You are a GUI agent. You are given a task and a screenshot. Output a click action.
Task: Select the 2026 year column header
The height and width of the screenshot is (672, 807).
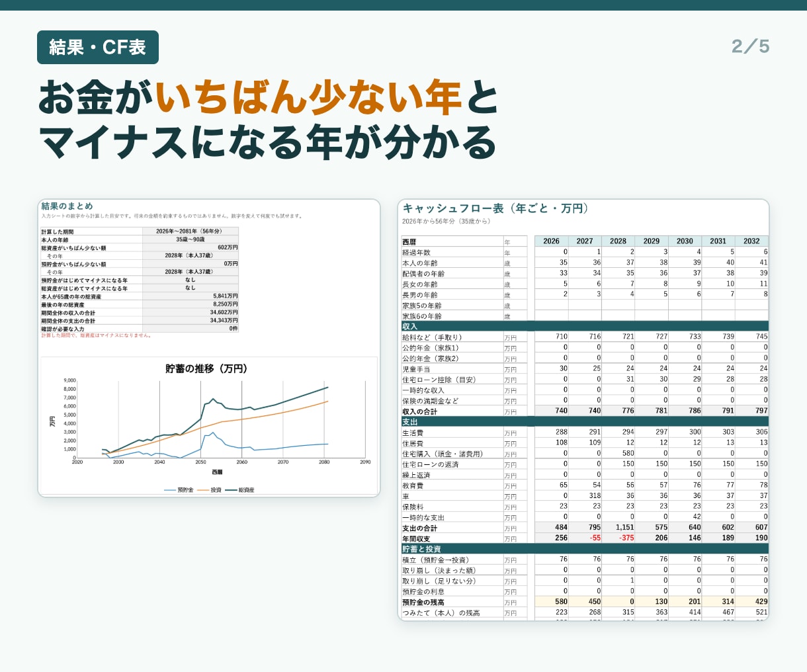[552, 241]
